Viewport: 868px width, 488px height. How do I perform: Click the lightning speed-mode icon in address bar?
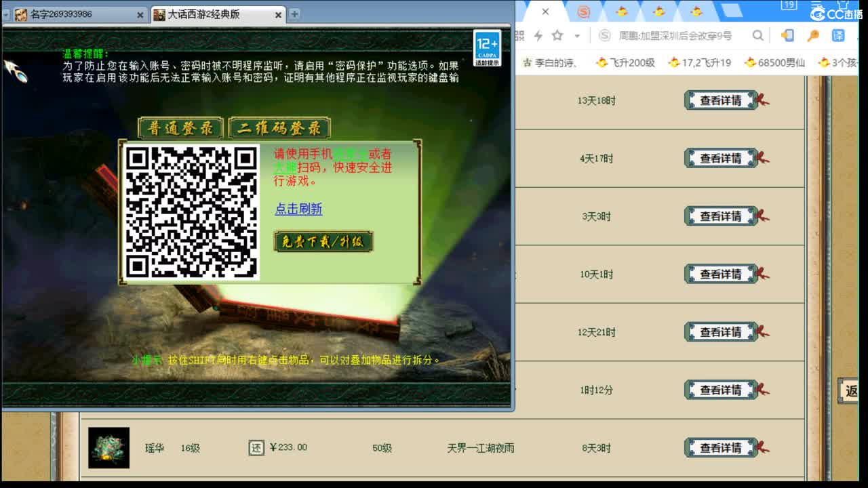tap(538, 35)
